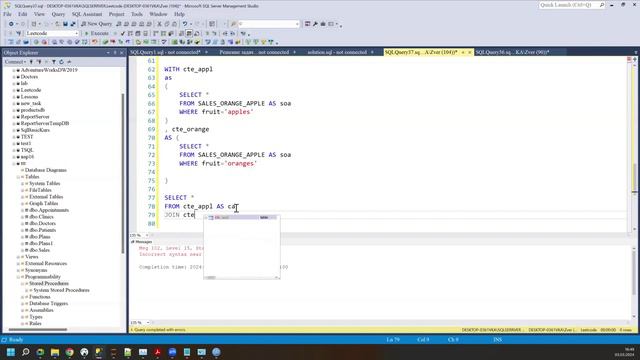This screenshot has width=640, height=360.
Task: Click the Save toolbar icon
Action: (65, 24)
